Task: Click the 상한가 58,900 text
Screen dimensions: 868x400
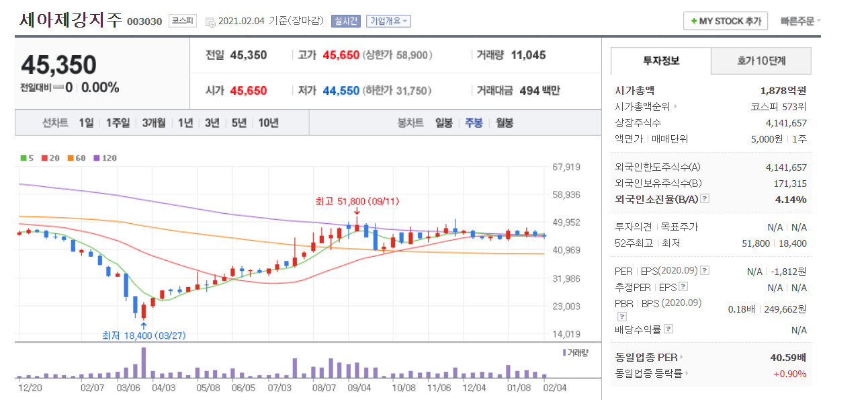Action: 397,55
